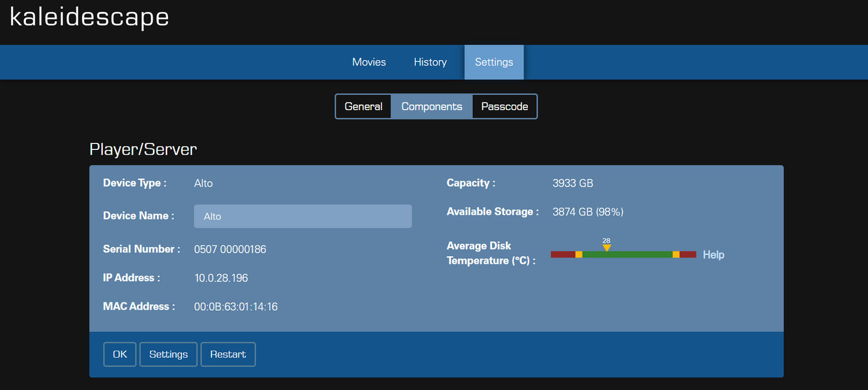Click the OK button
The width and height of the screenshot is (868, 390).
tap(120, 355)
